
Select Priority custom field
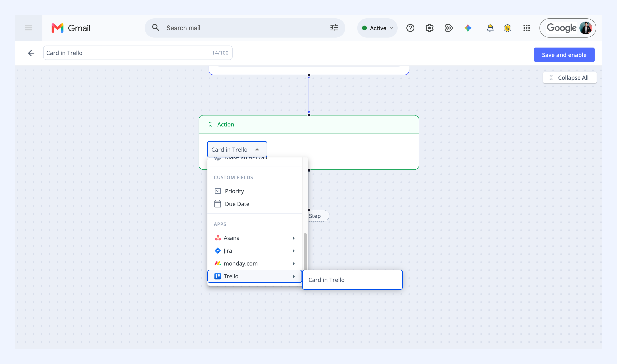click(255, 191)
